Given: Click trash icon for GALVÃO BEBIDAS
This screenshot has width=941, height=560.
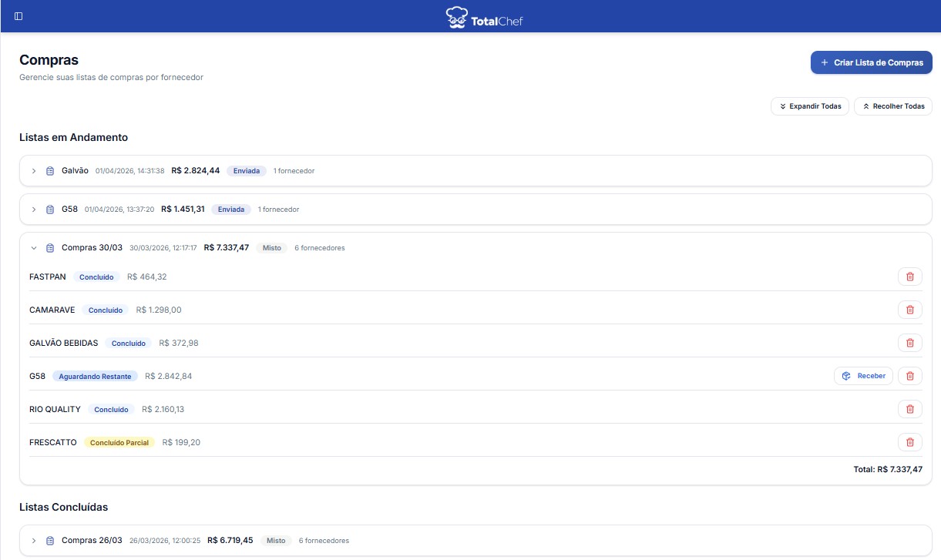Looking at the screenshot, I should [x=909, y=343].
